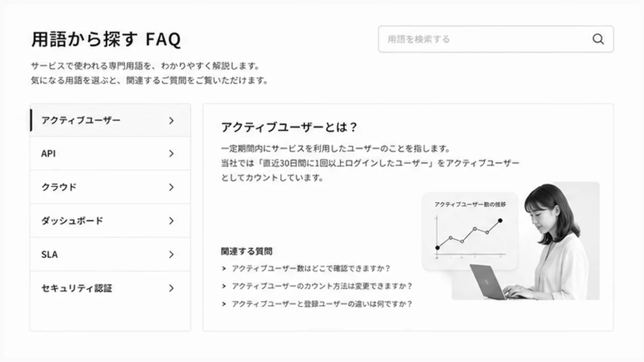644x362 pixels.
Task: Click the magnifying glass search icon
Action: pyautogui.click(x=598, y=39)
